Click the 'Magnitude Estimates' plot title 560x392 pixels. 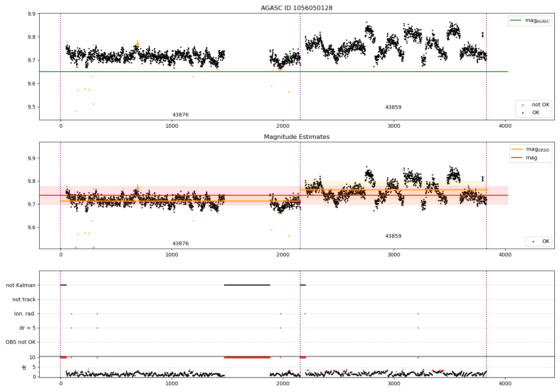point(296,137)
